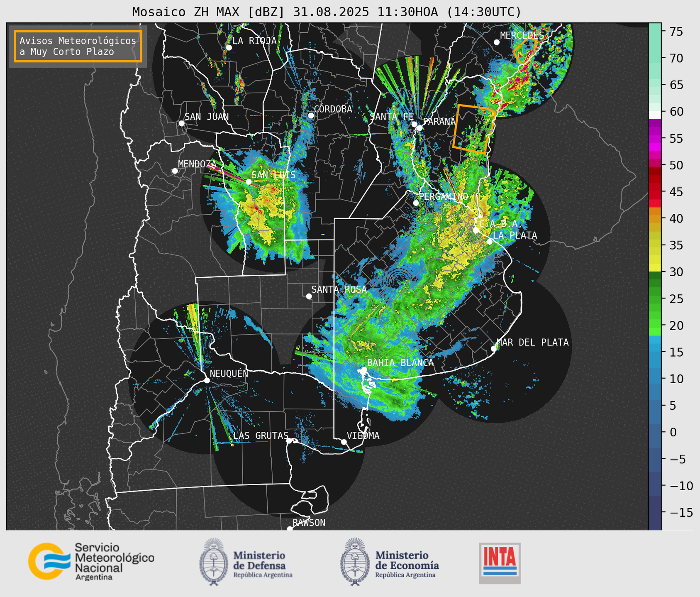Click the small orange warning polygon near Mercedes
Viewport: 700px width, 597px height.
[x=525, y=51]
